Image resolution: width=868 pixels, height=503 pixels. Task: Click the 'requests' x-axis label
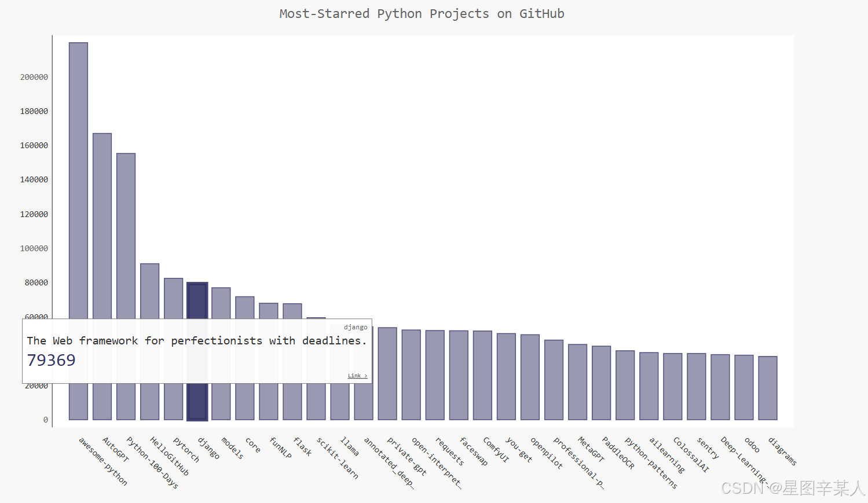[x=449, y=451]
